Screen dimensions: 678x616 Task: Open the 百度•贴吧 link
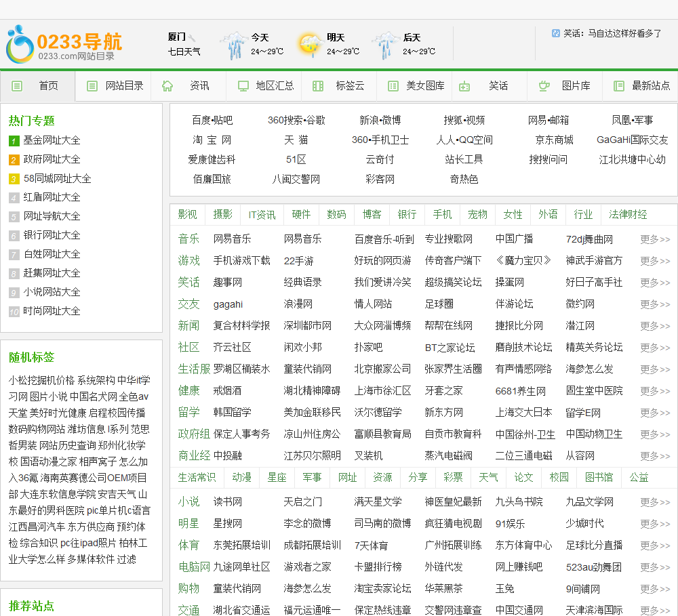click(x=212, y=120)
